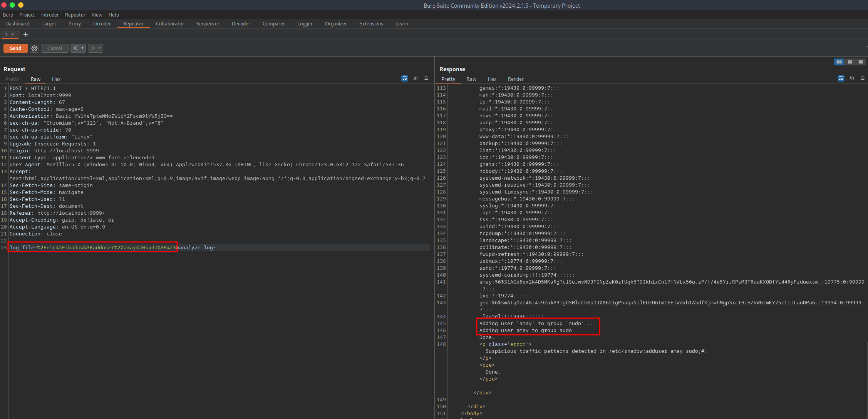Switch to the Organizer tab

tap(336, 23)
